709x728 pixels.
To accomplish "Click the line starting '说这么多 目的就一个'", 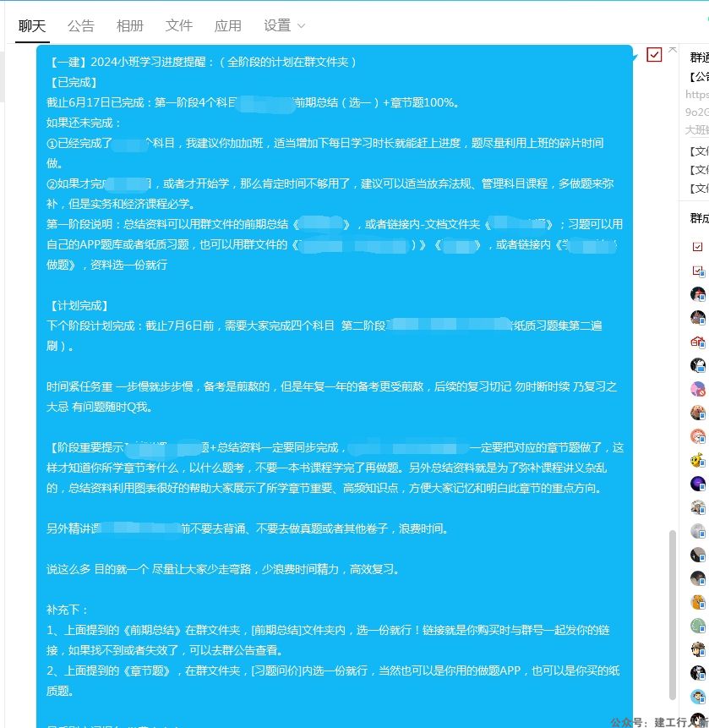I will [x=223, y=569].
